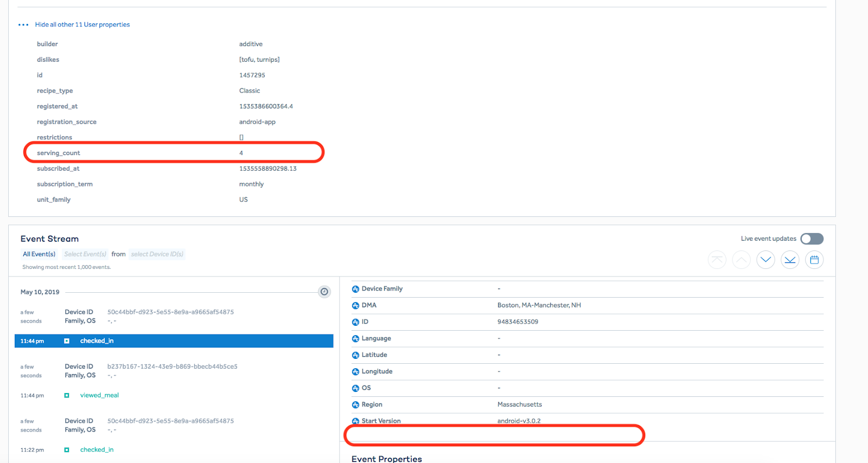Select the All Event(s) filter

tap(39, 254)
